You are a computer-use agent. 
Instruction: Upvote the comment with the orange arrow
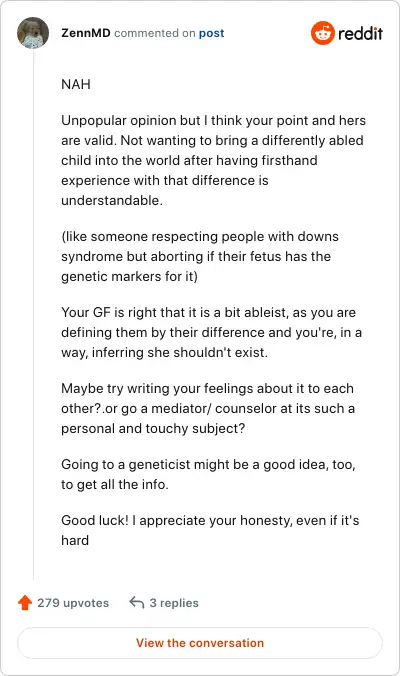click(25, 602)
